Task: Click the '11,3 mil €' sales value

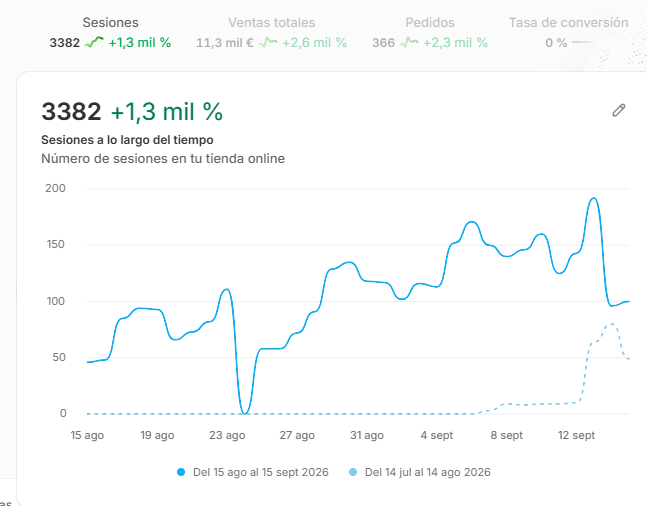Action: click(x=225, y=43)
